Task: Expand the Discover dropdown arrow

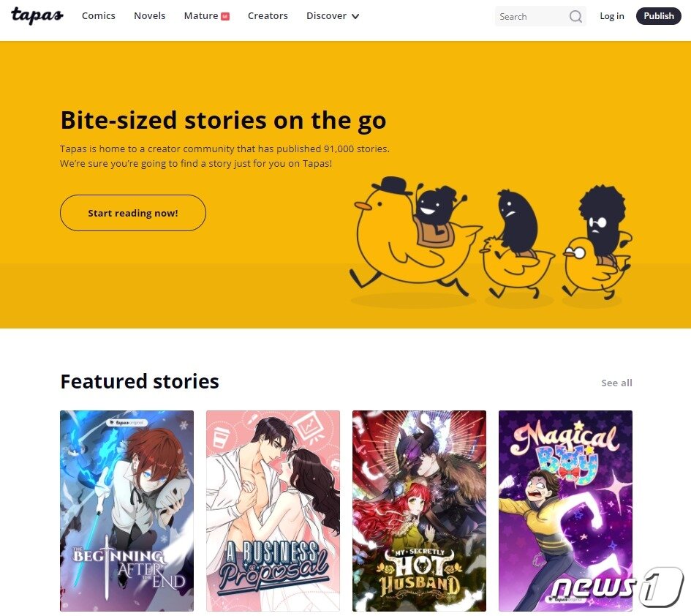Action: click(355, 16)
